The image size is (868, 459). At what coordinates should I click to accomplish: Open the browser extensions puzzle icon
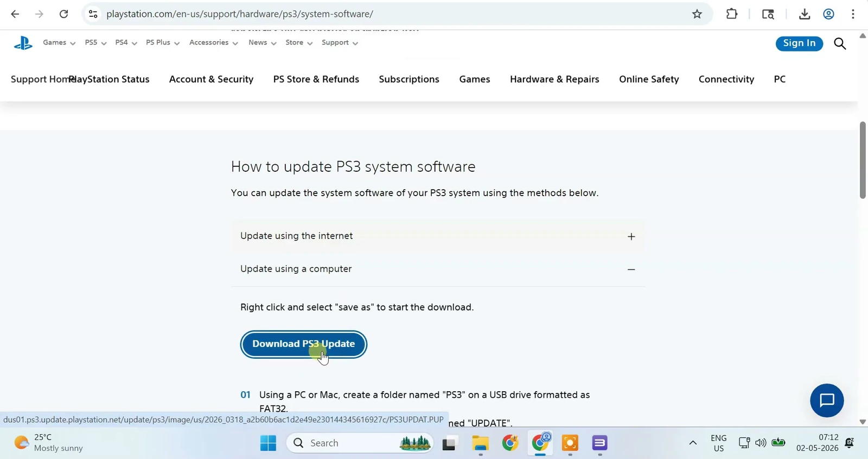(732, 14)
